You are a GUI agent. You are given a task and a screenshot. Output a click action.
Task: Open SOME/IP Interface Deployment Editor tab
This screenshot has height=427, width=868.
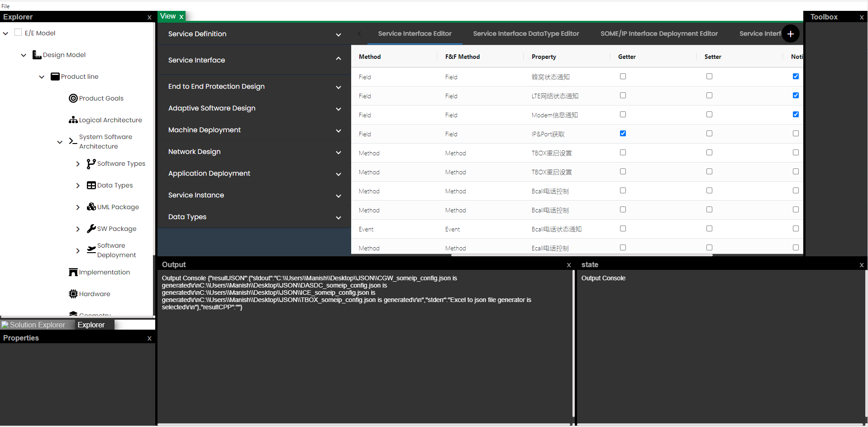[x=659, y=34]
